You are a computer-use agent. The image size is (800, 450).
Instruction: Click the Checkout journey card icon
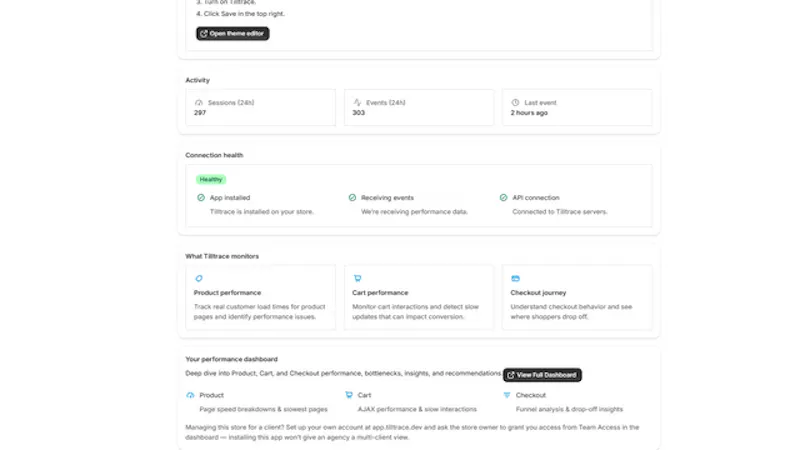coord(515,279)
